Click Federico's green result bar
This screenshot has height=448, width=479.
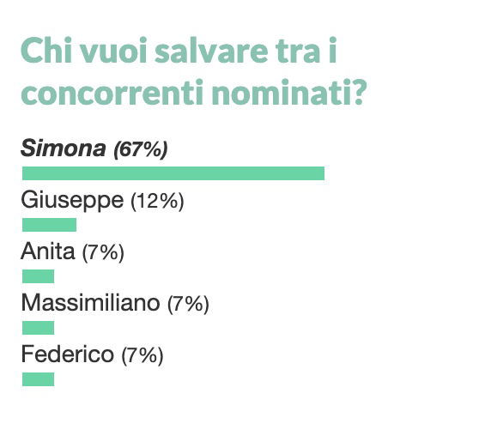coord(38,379)
